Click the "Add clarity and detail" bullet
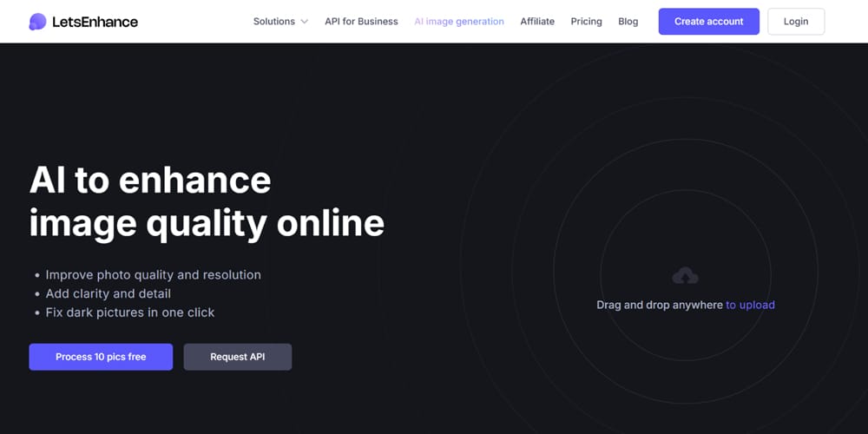 point(108,293)
